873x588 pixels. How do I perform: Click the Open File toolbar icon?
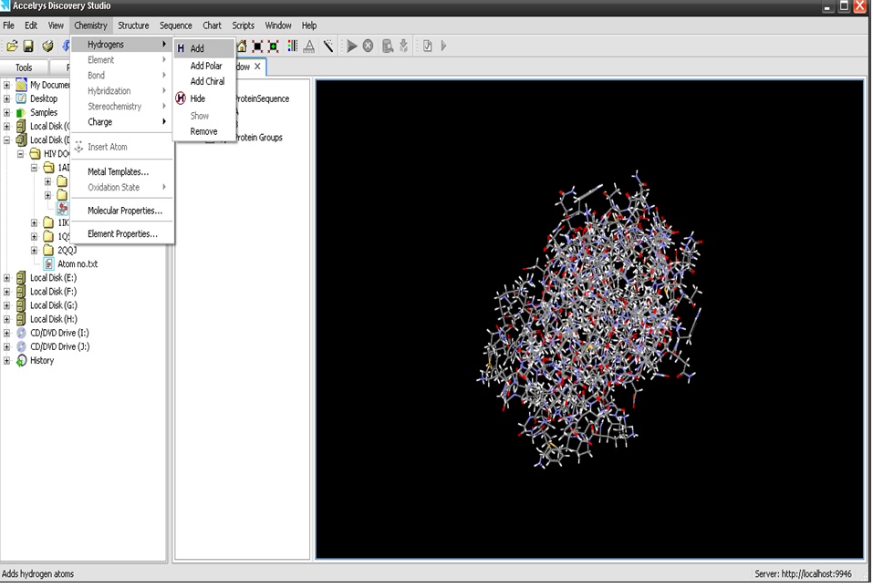coord(12,46)
